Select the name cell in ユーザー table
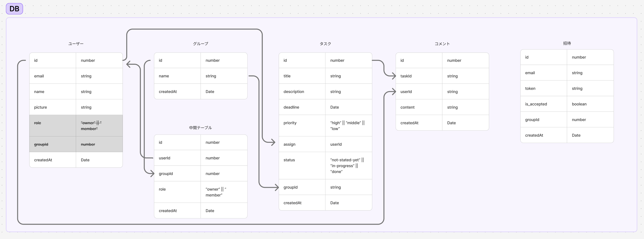Image resolution: width=644 pixels, height=239 pixels. click(53, 92)
